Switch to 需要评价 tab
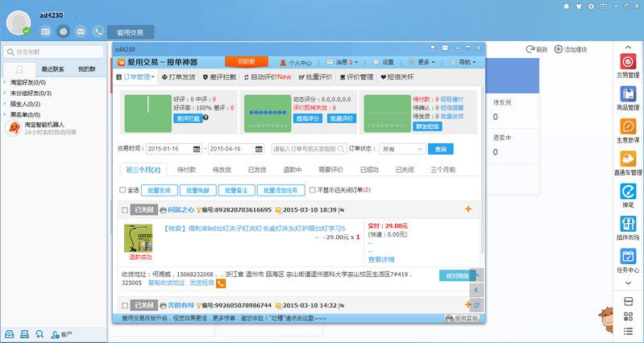The height and width of the screenshot is (343, 644). click(x=331, y=169)
